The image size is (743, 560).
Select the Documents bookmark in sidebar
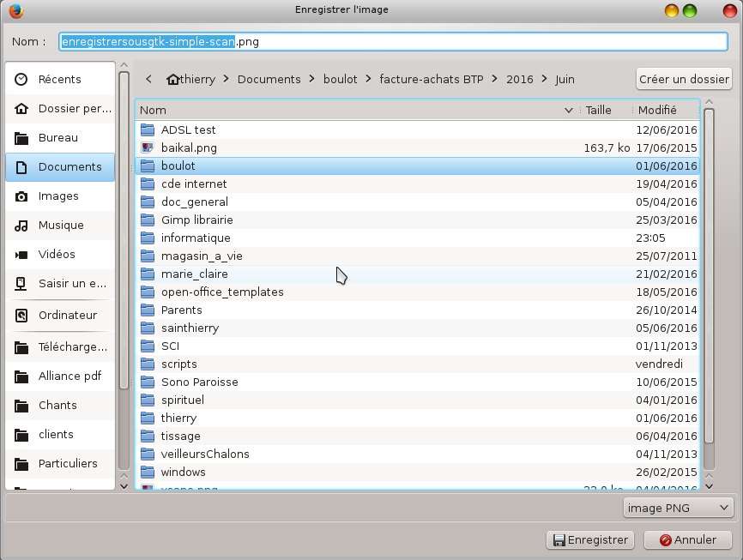pos(60,167)
